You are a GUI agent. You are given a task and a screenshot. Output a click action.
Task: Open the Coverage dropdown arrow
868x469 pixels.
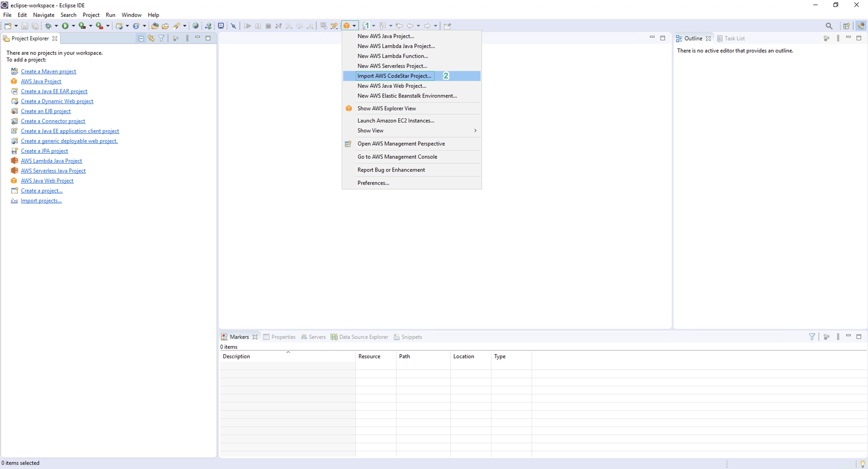90,26
